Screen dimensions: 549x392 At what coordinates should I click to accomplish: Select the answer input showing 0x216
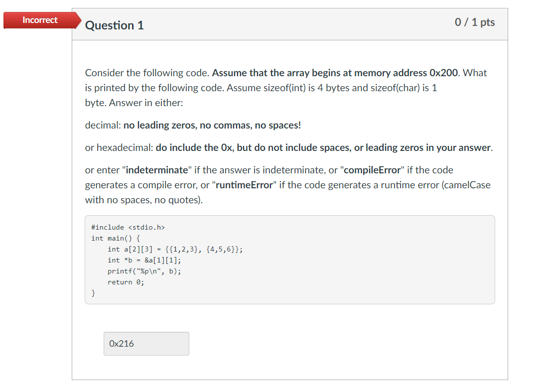tap(145, 343)
